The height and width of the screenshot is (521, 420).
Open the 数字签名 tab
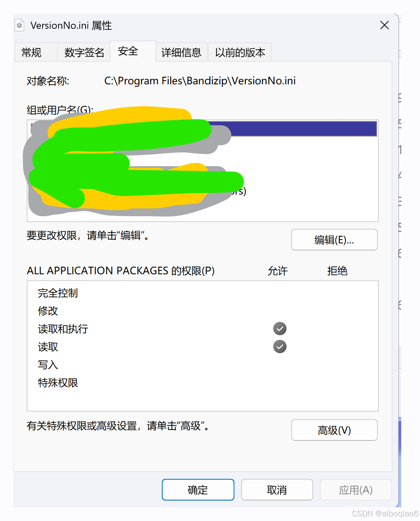pyautogui.click(x=84, y=53)
